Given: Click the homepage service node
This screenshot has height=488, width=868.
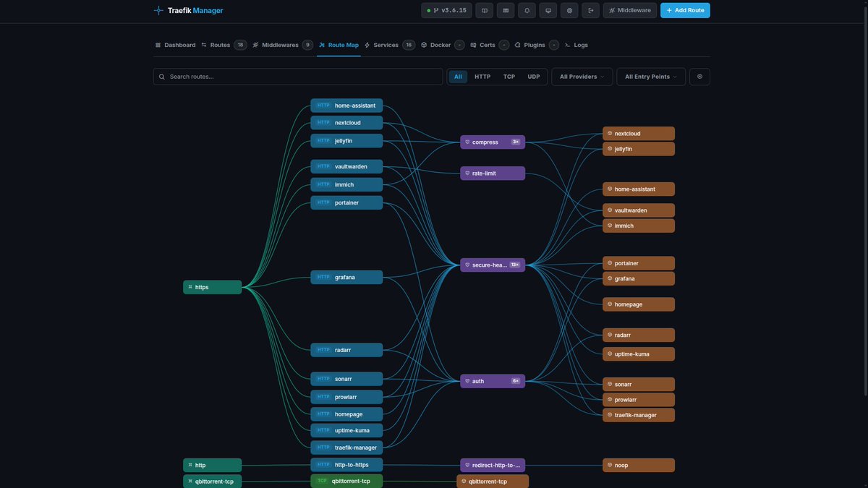Looking at the screenshot, I should tap(639, 304).
